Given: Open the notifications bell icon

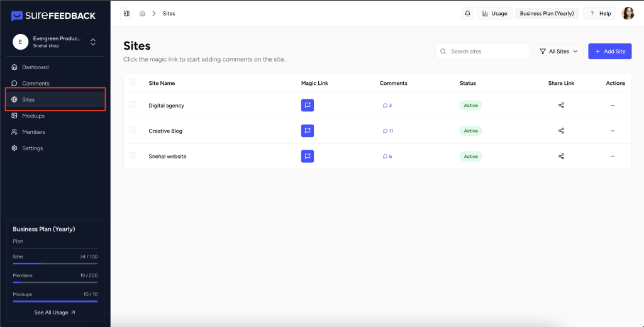Looking at the screenshot, I should [x=467, y=13].
